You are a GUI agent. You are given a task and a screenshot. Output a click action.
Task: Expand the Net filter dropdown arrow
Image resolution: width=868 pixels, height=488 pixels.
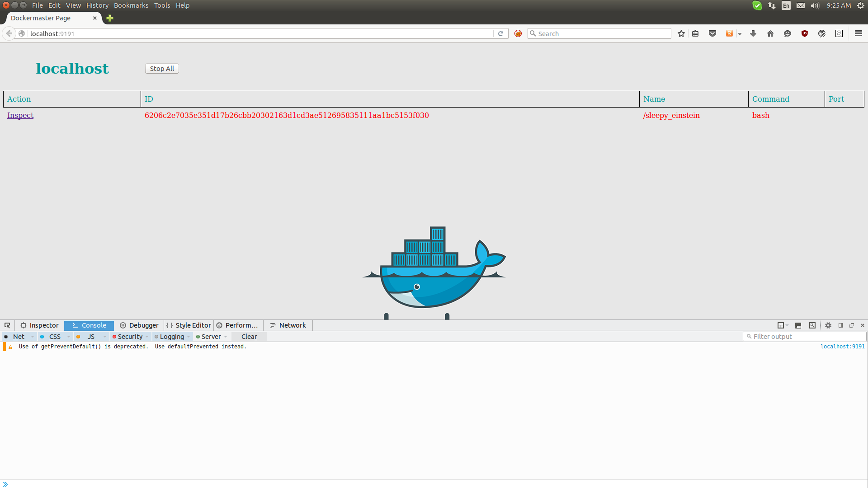pyautogui.click(x=32, y=337)
